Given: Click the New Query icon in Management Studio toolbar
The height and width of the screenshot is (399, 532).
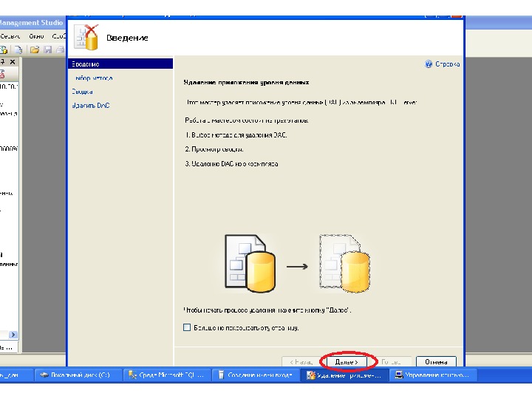Looking at the screenshot, I should [4, 50].
